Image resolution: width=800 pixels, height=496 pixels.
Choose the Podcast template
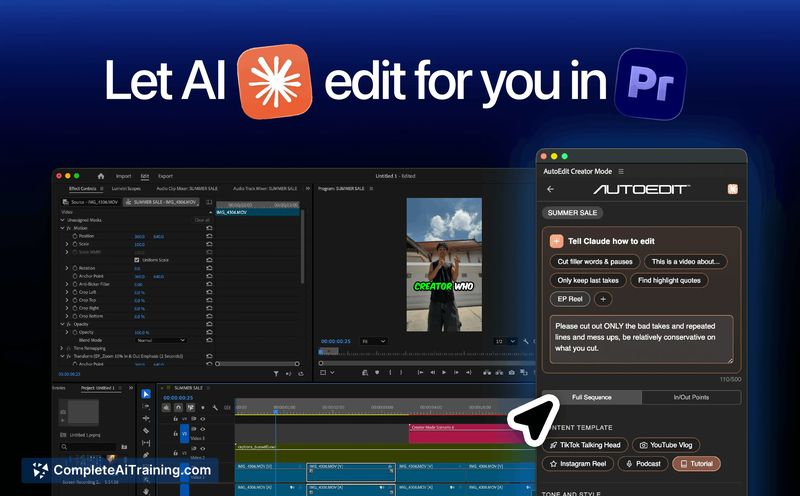643,464
